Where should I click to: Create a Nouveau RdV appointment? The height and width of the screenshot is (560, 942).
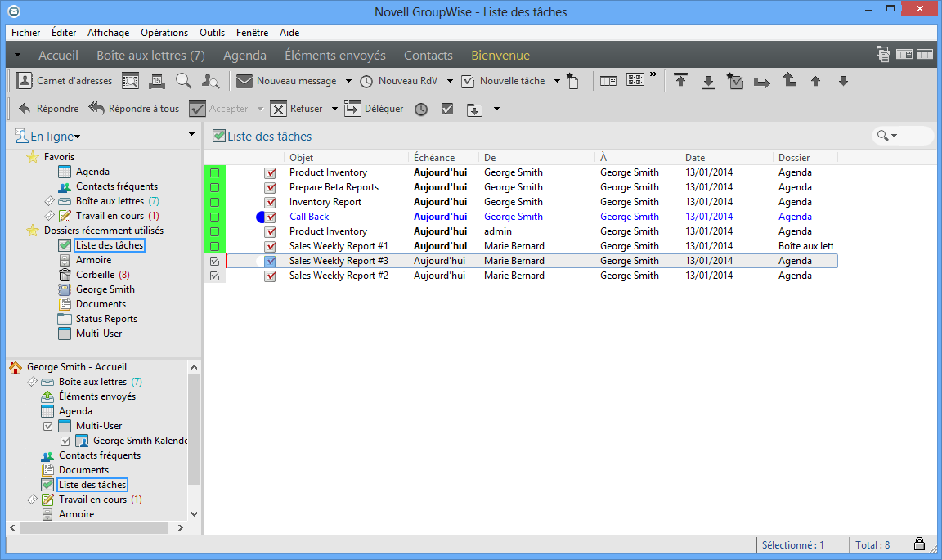[x=399, y=80]
